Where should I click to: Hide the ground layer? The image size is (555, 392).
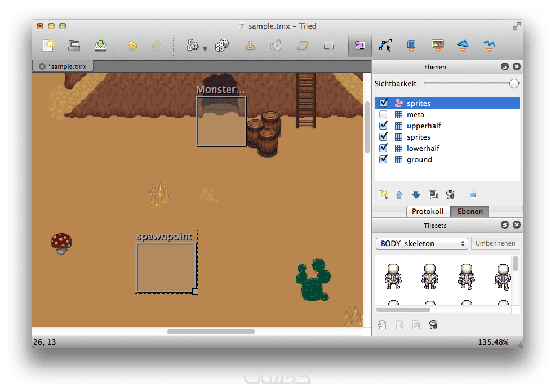pos(383,159)
